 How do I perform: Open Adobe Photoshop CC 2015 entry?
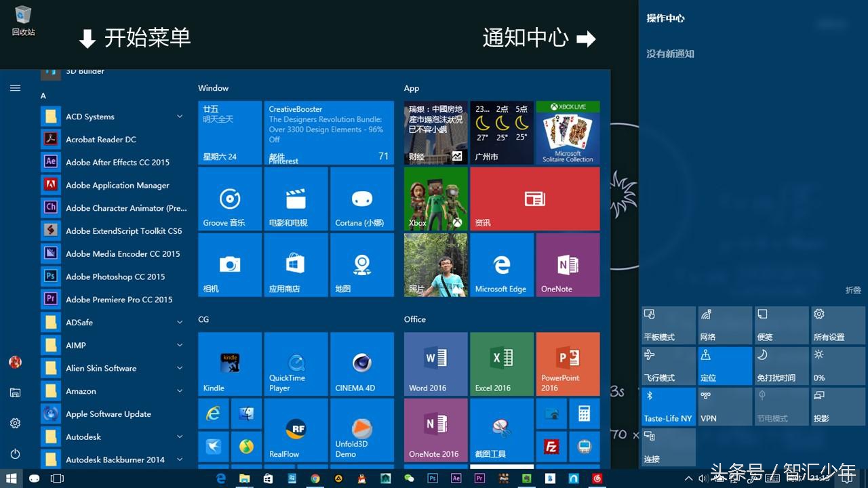coord(113,277)
